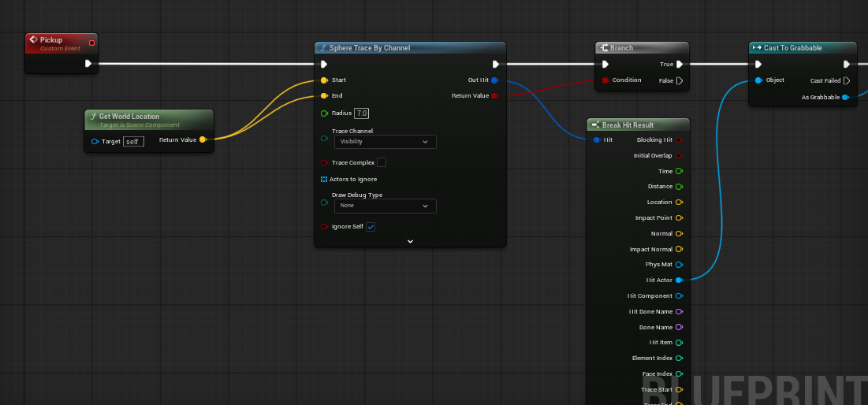This screenshot has width=868, height=405.
Task: Click Cast To Grabbable execution output pin
Action: point(847,64)
